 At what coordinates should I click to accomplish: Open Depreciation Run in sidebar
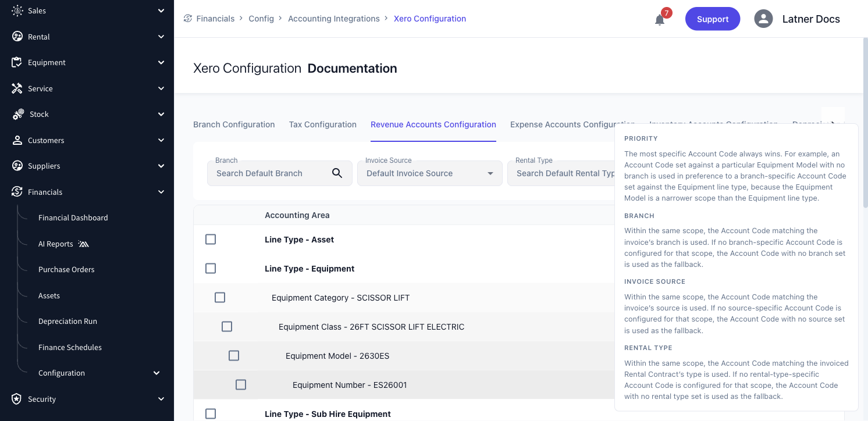tap(67, 321)
